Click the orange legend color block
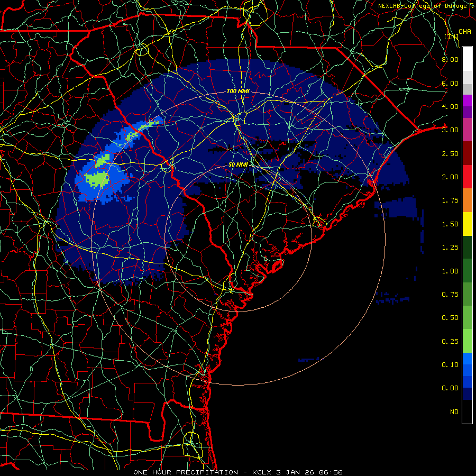The image size is (476, 476). point(467,200)
